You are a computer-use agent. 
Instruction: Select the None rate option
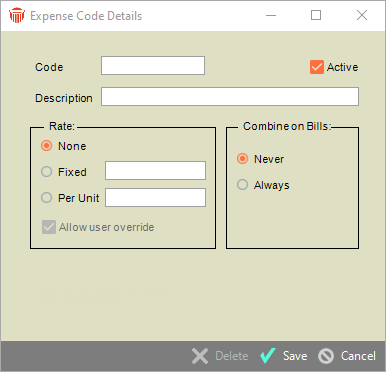pos(46,146)
